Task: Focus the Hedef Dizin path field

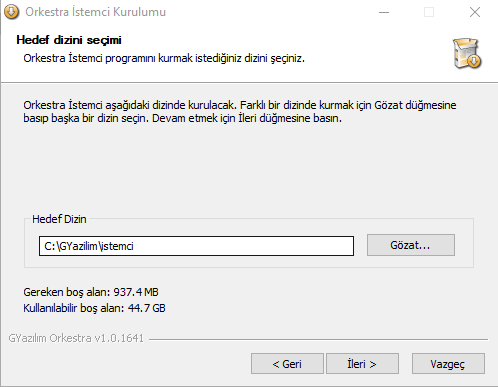Action: pyautogui.click(x=196, y=246)
